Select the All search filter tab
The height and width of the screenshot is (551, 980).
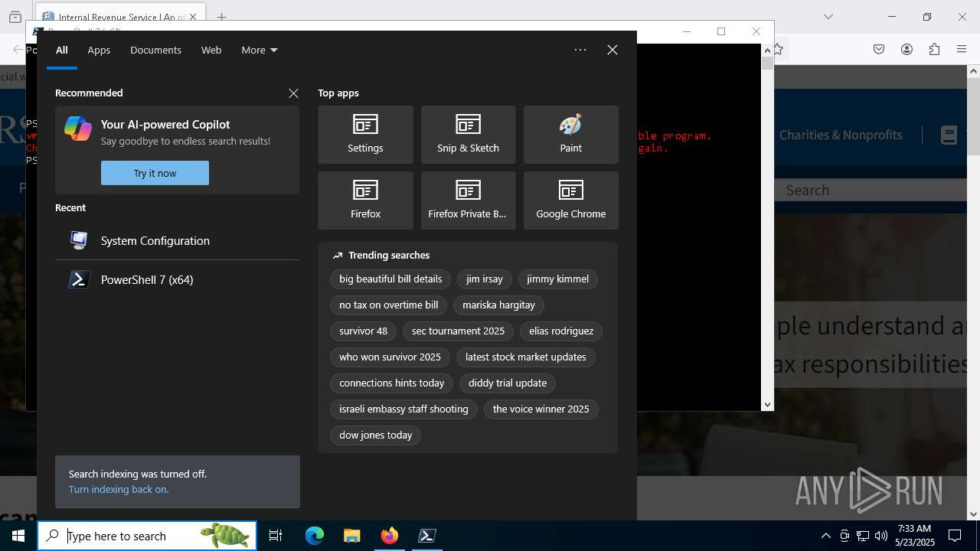(62, 50)
